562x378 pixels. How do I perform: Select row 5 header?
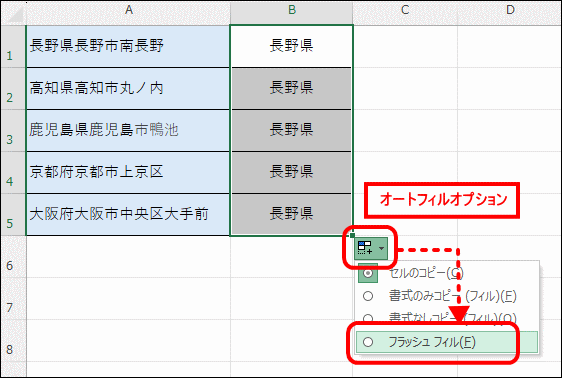[x=13, y=215]
